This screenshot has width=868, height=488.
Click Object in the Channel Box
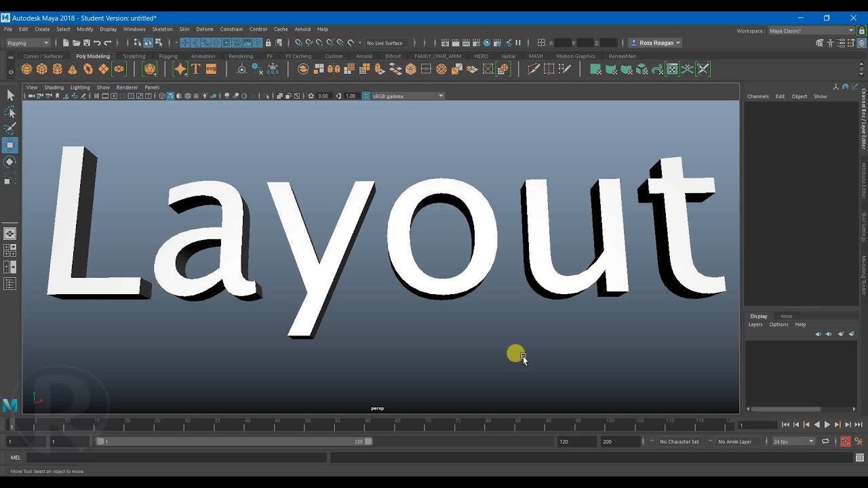coord(799,96)
